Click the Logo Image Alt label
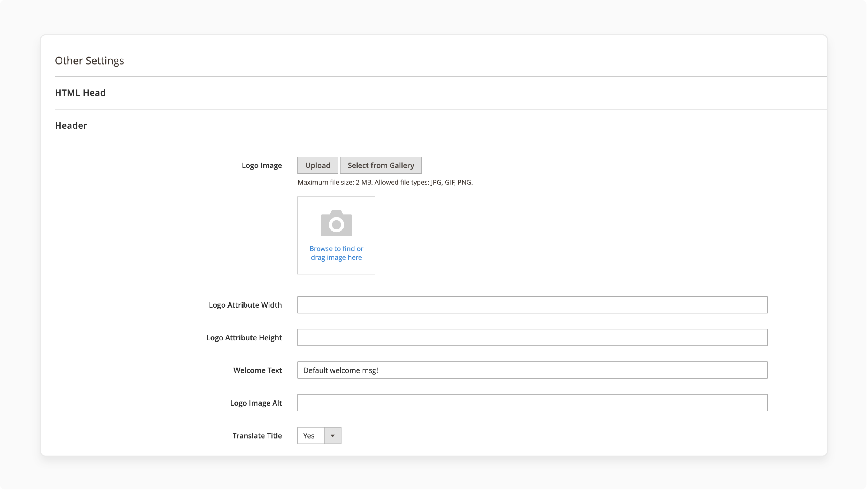This screenshot has height=491, width=868. pyautogui.click(x=256, y=403)
